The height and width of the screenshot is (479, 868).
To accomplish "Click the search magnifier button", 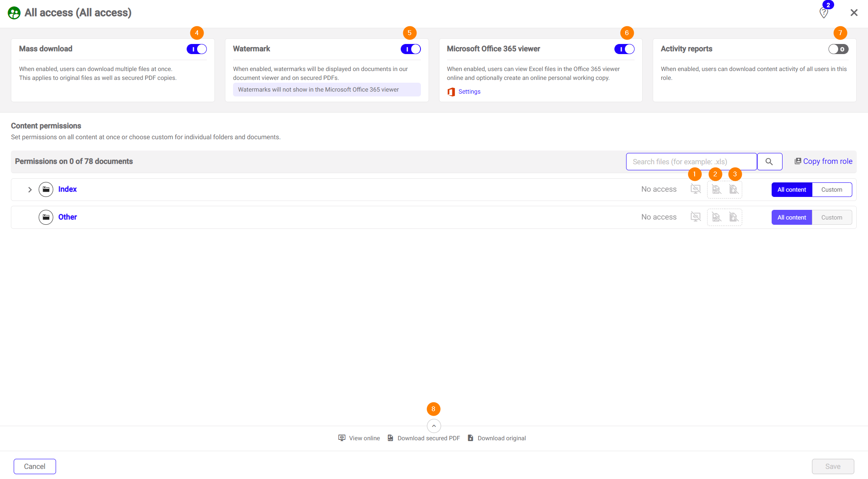I will click(x=769, y=161).
